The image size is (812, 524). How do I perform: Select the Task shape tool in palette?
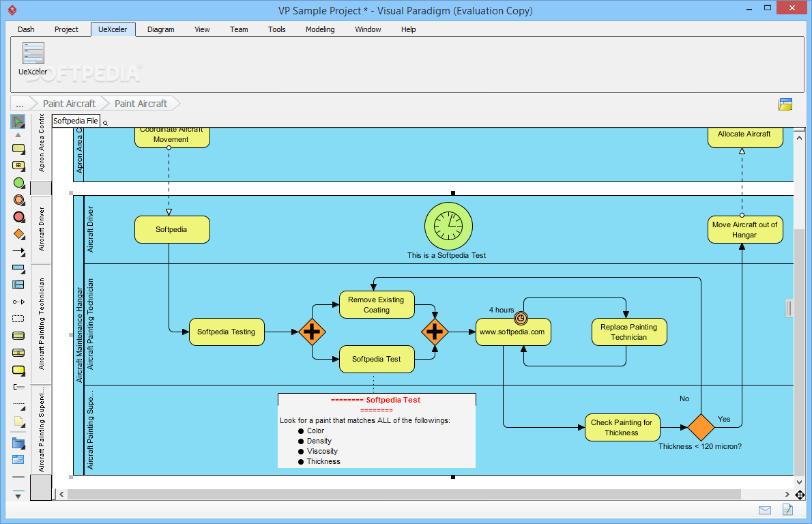click(18, 149)
